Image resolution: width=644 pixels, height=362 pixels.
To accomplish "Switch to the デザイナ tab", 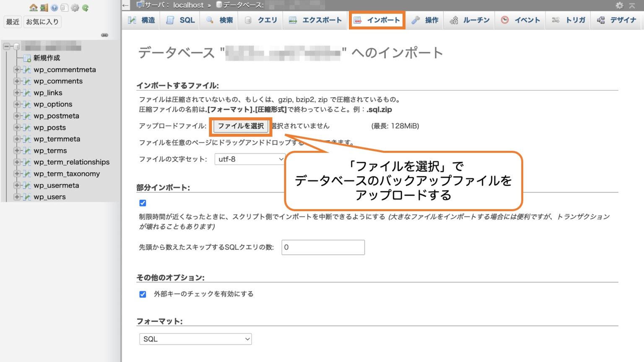I will 617,20.
